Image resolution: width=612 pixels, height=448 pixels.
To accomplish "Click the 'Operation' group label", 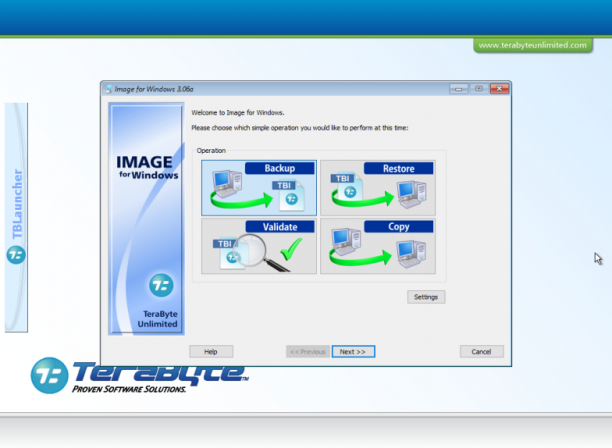I will (x=211, y=151).
